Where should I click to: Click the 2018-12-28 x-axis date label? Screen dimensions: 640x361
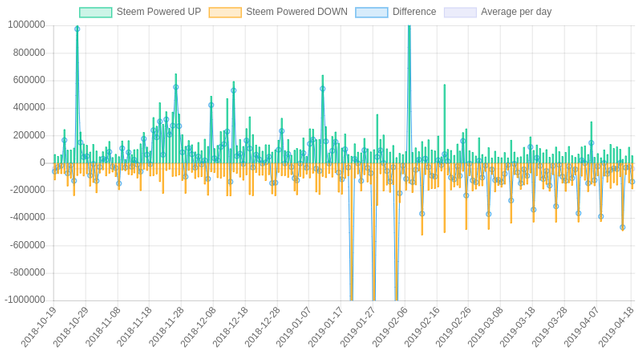coord(262,327)
